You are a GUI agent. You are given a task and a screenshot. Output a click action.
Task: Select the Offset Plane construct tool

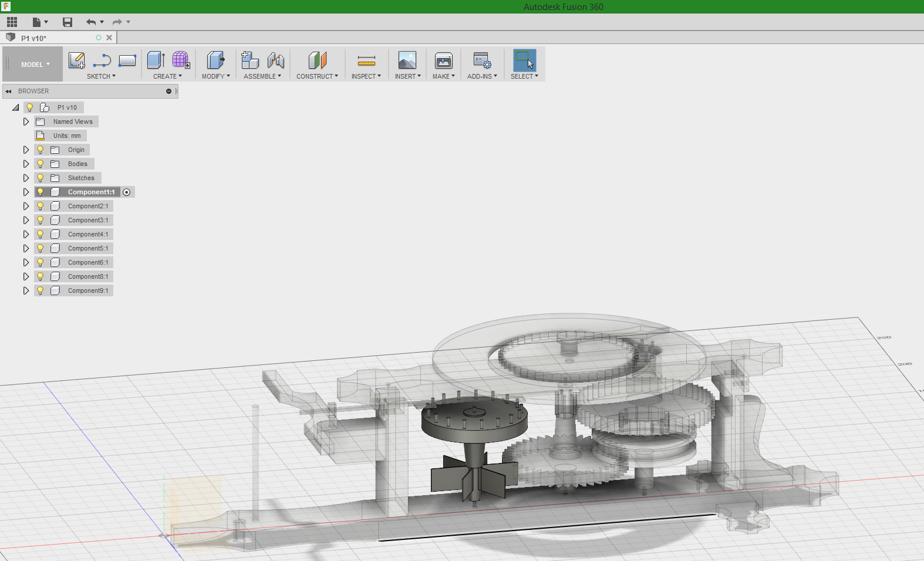(x=317, y=60)
